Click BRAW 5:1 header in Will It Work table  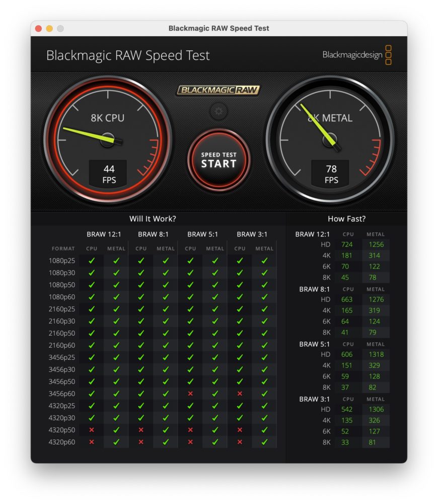click(x=202, y=234)
